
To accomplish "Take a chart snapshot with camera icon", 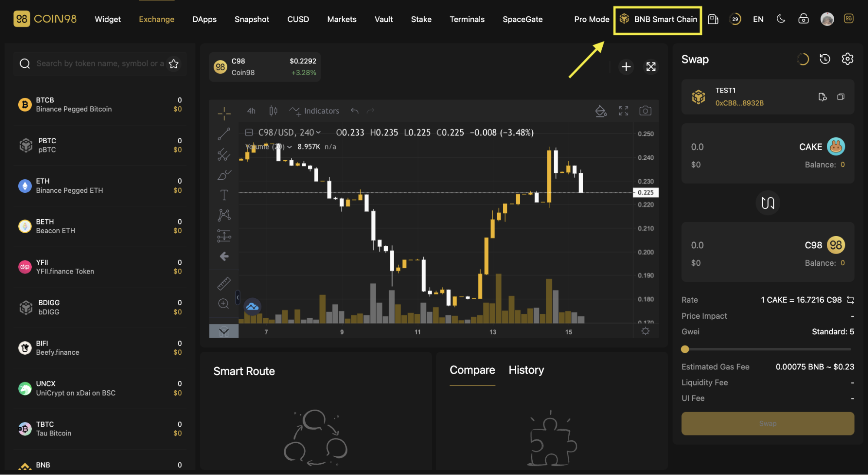I will click(x=645, y=111).
